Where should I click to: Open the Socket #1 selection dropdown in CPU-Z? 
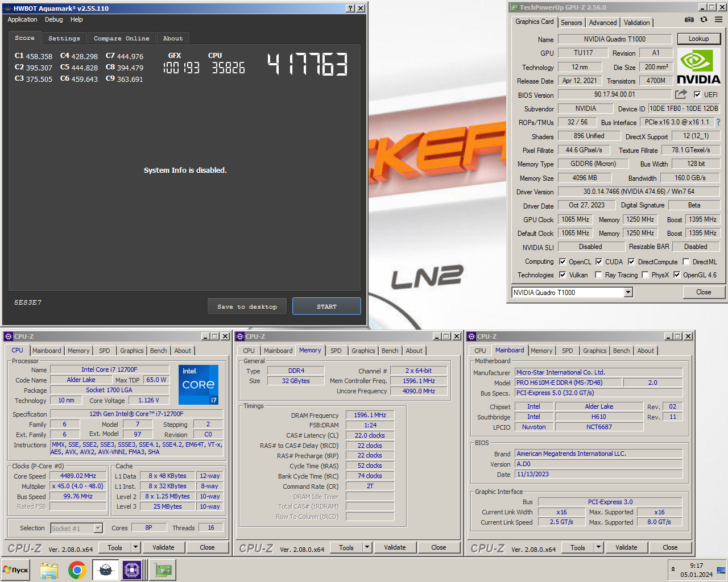click(98, 529)
